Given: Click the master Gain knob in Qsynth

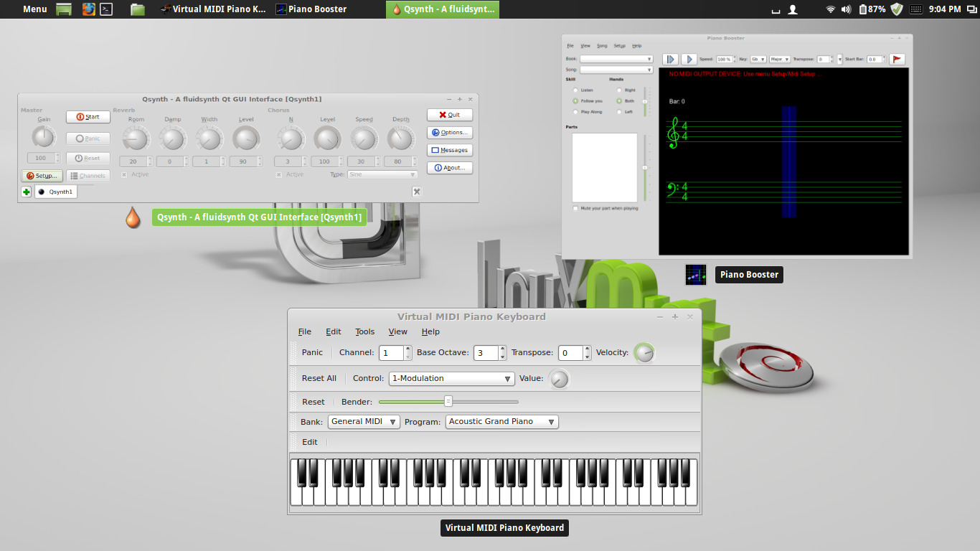Looking at the screenshot, I should (44, 137).
